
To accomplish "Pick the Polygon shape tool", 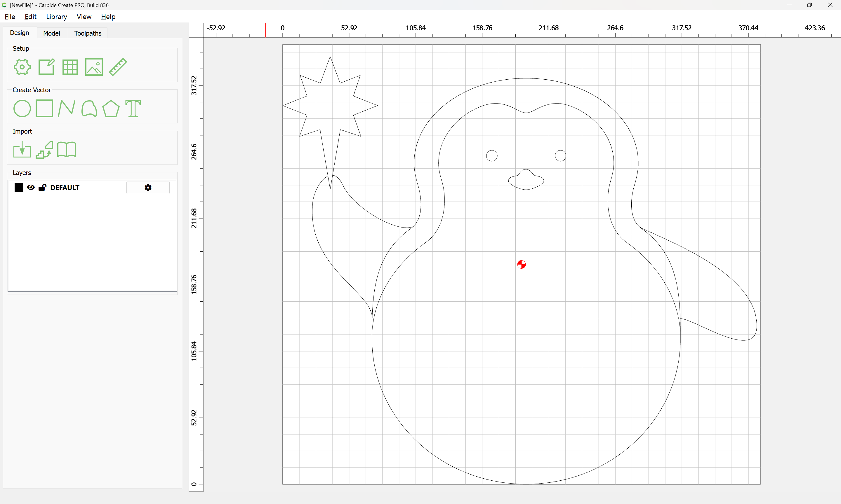I will coord(111,109).
